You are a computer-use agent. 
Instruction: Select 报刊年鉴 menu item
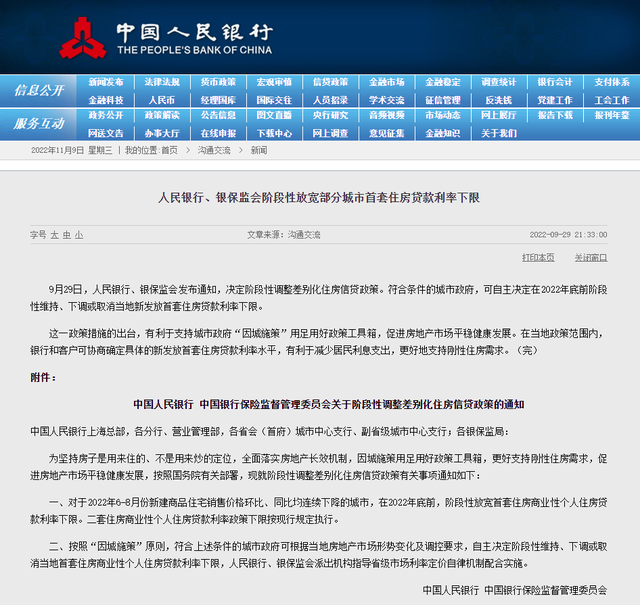pyautogui.click(x=612, y=115)
